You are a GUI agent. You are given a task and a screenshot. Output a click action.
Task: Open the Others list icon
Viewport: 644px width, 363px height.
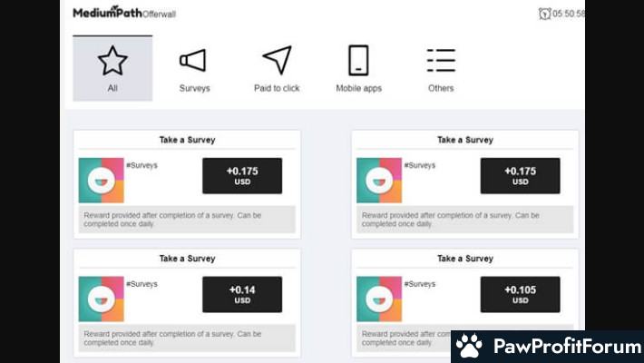click(x=441, y=60)
